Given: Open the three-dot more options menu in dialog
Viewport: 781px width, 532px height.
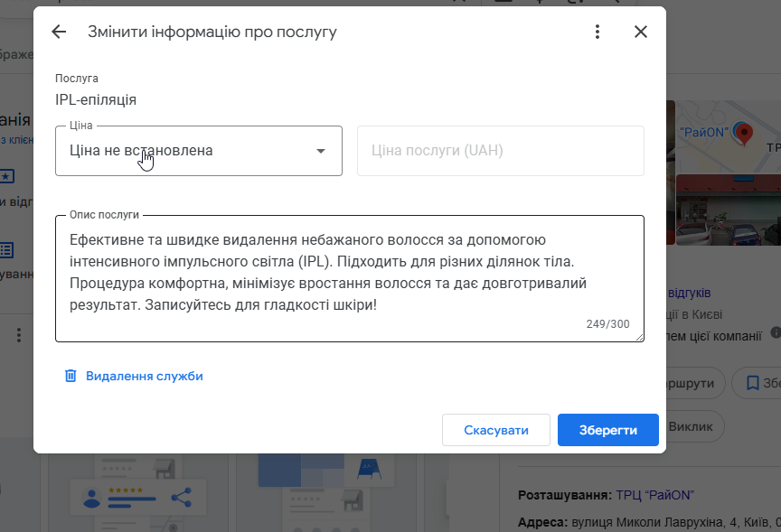Looking at the screenshot, I should tap(598, 32).
